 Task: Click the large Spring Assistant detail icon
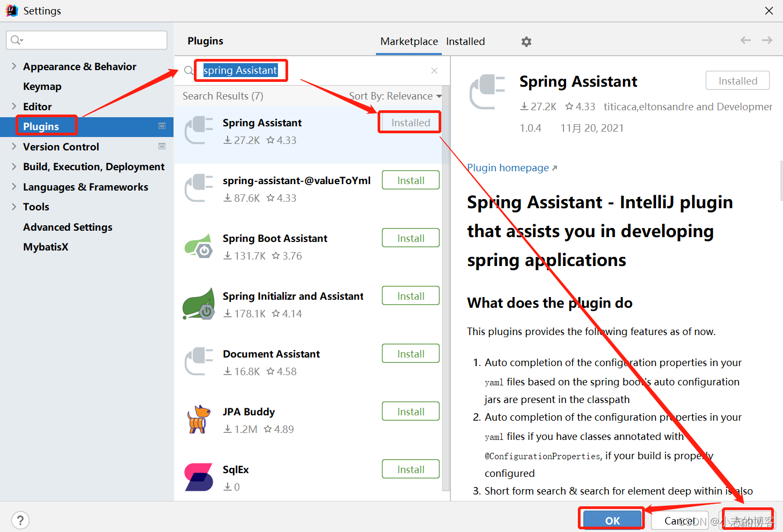tap(487, 92)
